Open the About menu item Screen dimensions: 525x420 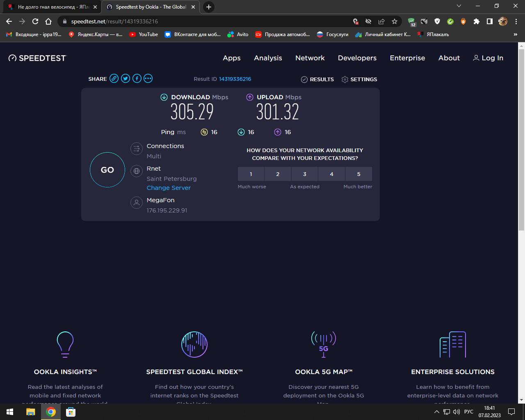click(x=449, y=58)
